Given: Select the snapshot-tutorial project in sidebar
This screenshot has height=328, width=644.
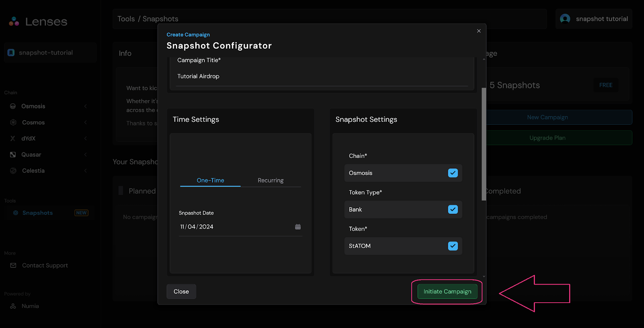Looking at the screenshot, I should pos(50,53).
